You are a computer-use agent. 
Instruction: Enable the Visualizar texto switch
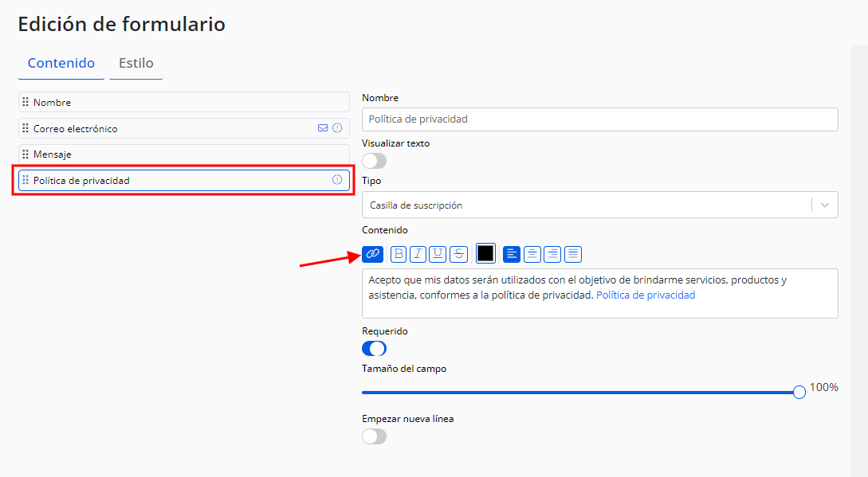pyautogui.click(x=374, y=161)
